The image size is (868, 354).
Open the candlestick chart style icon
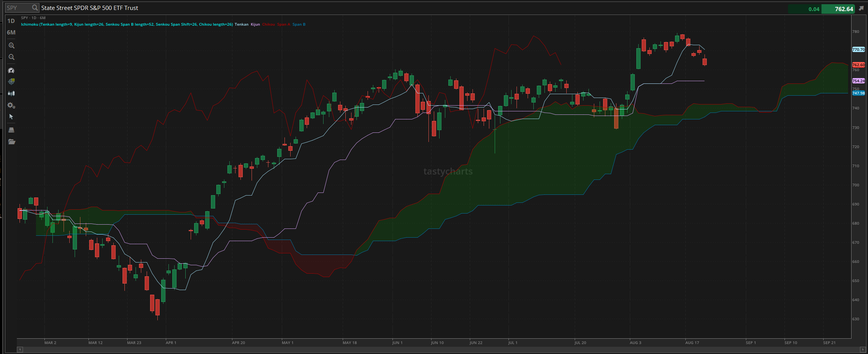coord(11,93)
